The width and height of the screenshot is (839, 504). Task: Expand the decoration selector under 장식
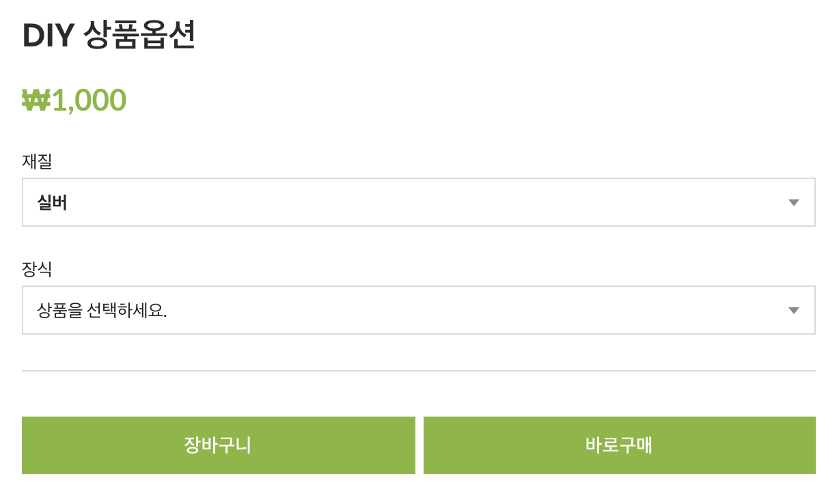click(x=418, y=310)
